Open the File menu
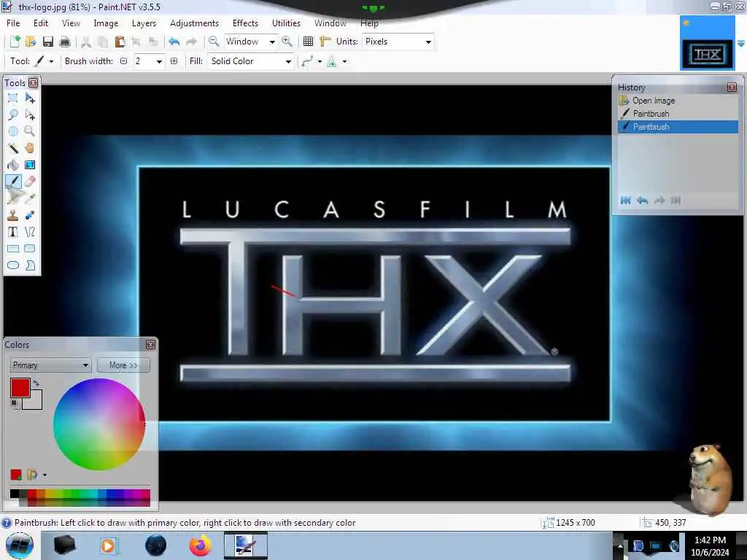Image resolution: width=747 pixels, height=560 pixels. (x=13, y=23)
